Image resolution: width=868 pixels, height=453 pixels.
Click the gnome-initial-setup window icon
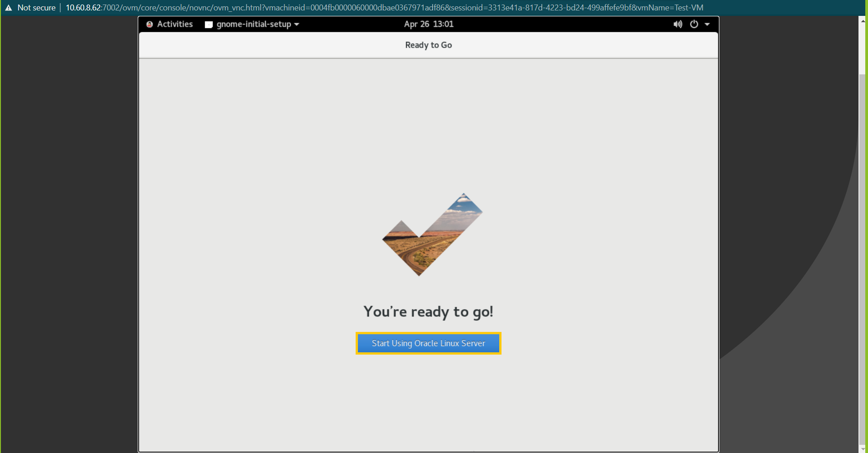209,24
